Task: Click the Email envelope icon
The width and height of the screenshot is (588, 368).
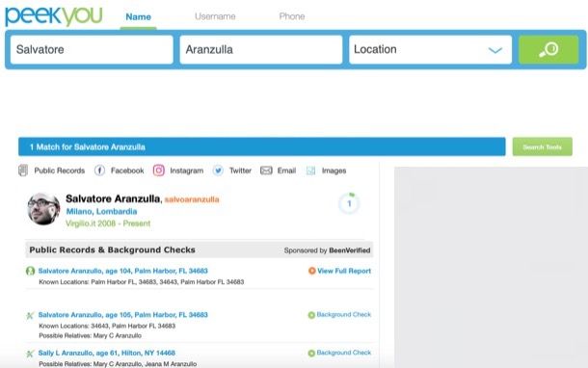Action: pyautogui.click(x=266, y=171)
